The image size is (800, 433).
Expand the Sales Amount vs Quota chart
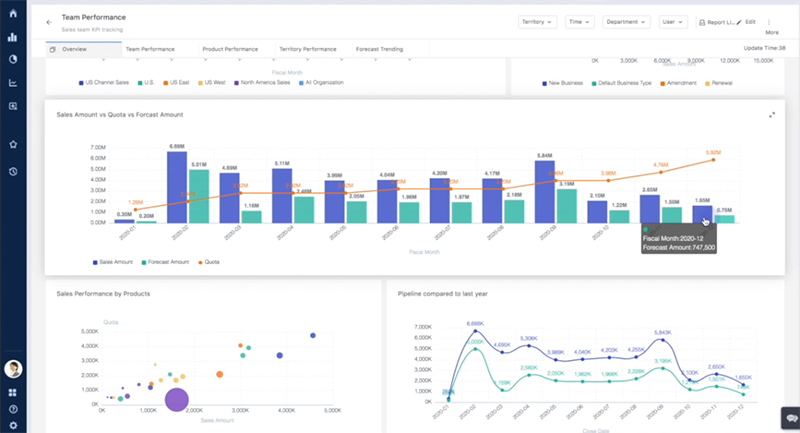click(x=772, y=115)
